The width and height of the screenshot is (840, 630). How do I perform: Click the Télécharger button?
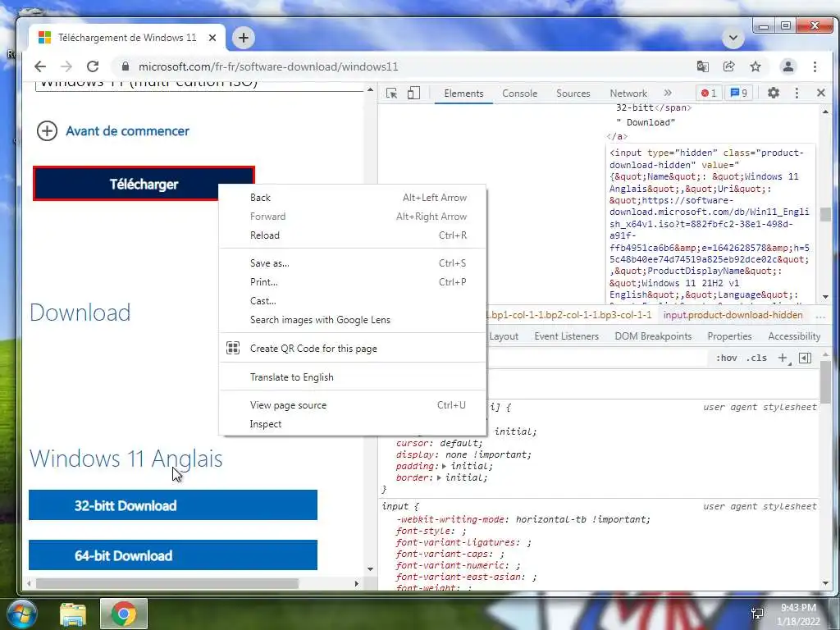tap(144, 184)
